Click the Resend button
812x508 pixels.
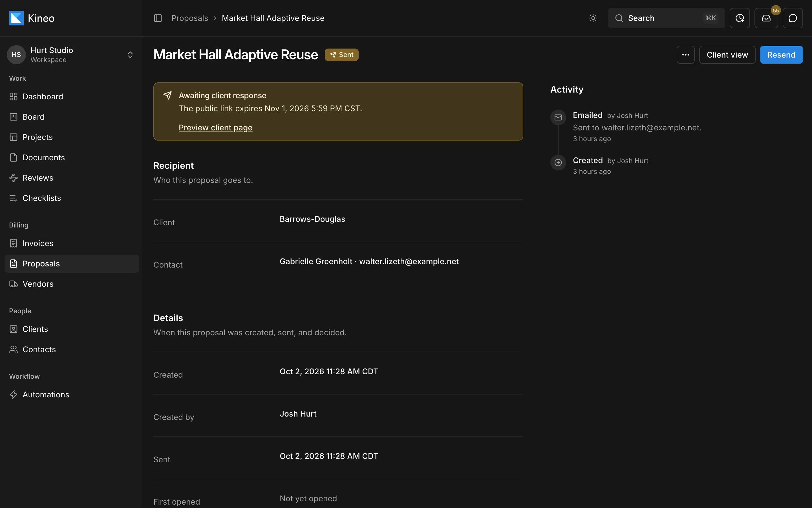point(781,55)
